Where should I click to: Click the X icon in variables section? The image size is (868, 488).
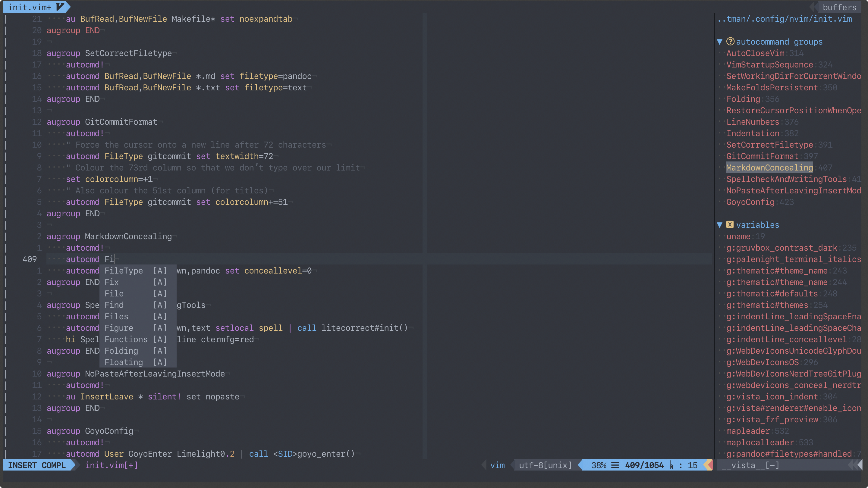(730, 225)
